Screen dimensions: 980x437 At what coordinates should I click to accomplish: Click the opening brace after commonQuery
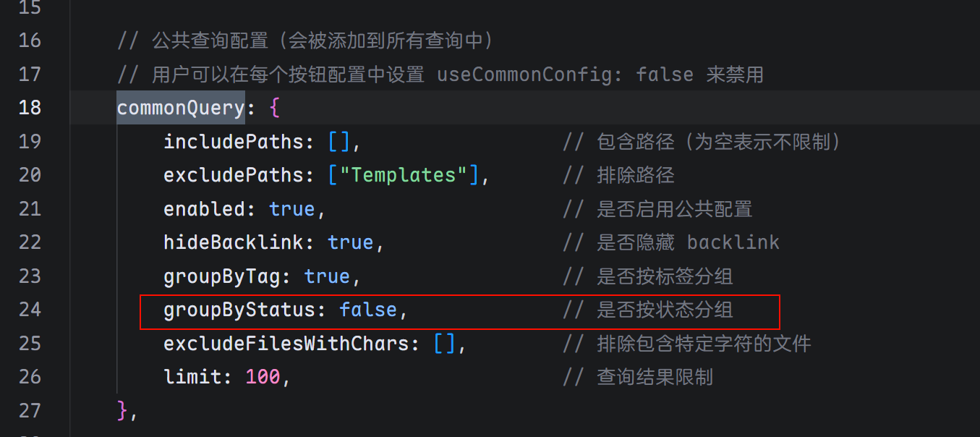pyautogui.click(x=274, y=108)
